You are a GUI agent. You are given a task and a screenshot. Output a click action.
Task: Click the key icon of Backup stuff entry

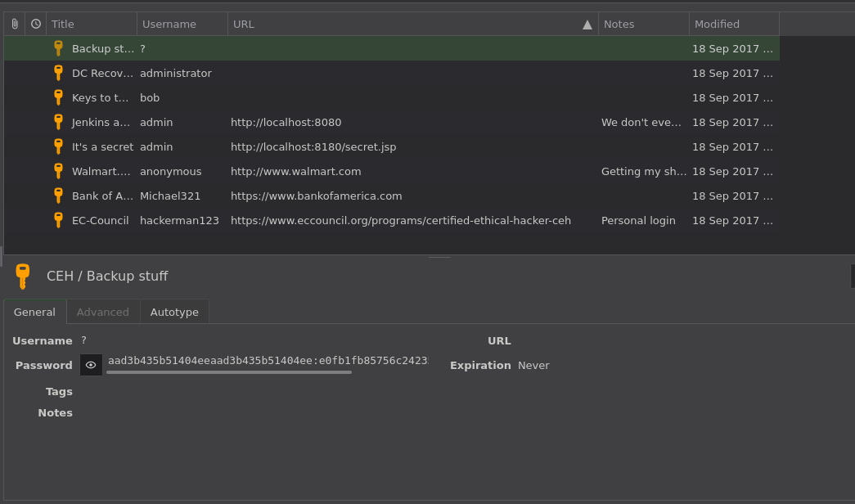coord(58,48)
